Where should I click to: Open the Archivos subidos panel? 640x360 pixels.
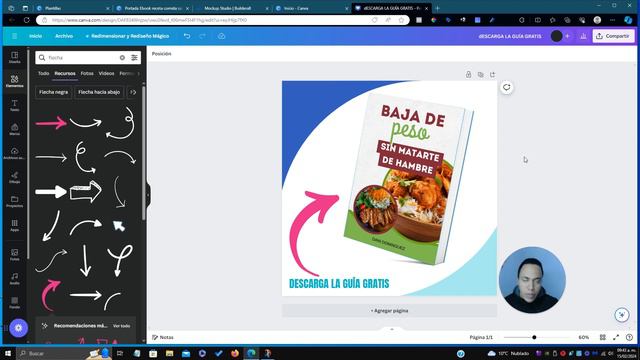click(x=14, y=153)
